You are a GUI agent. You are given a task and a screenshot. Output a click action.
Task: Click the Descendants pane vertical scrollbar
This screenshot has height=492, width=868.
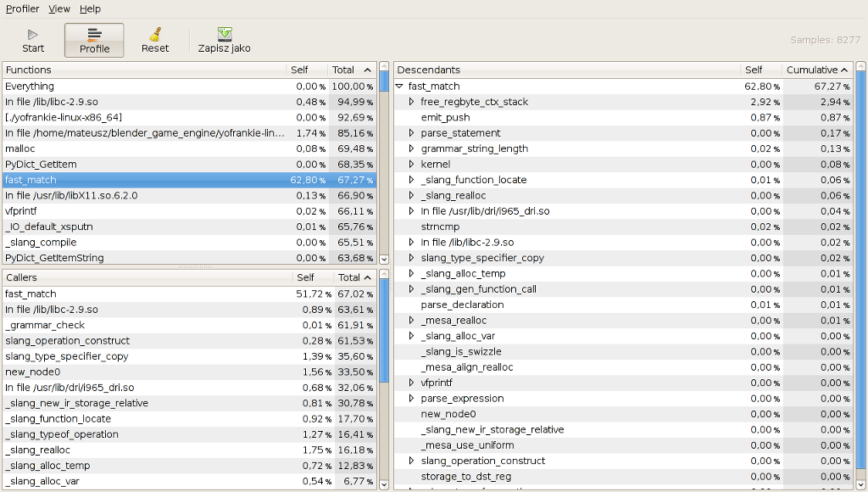860,170
